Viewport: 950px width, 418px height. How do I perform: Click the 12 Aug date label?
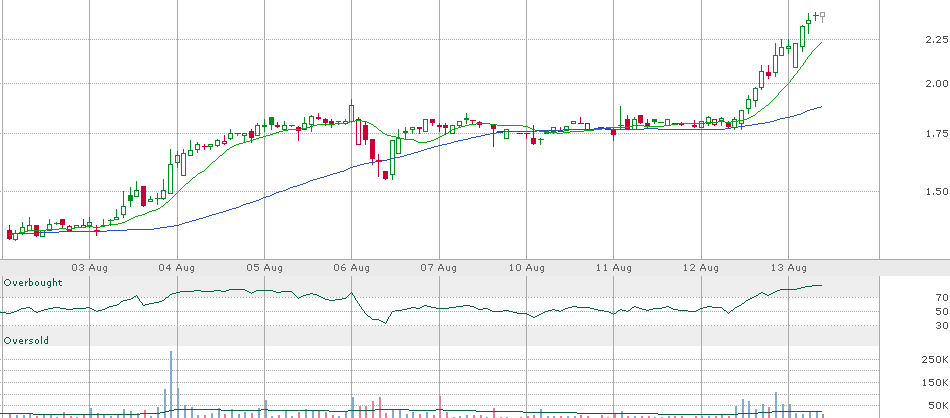[x=701, y=268]
